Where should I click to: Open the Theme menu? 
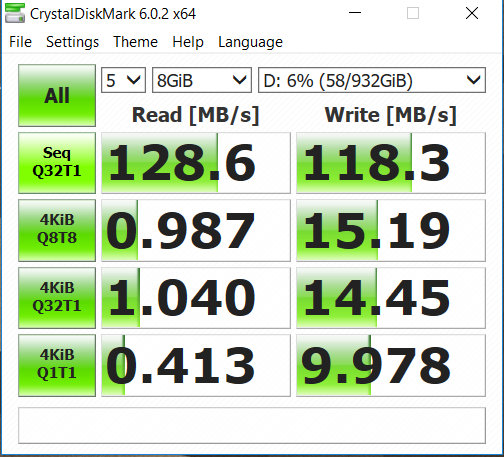135,42
